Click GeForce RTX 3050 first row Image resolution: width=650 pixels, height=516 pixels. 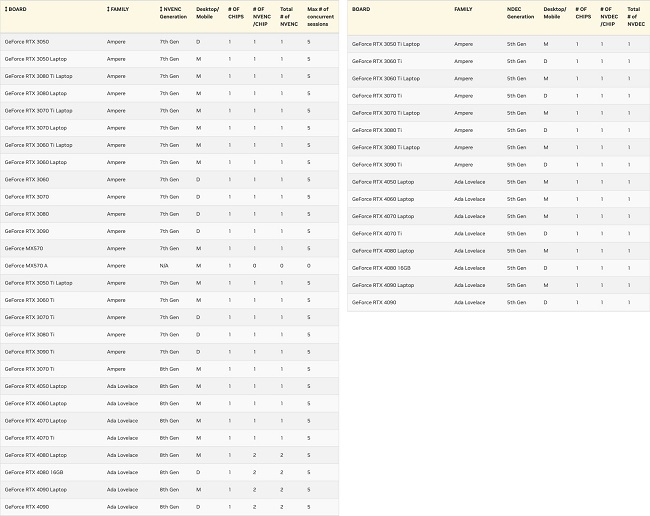(170, 42)
